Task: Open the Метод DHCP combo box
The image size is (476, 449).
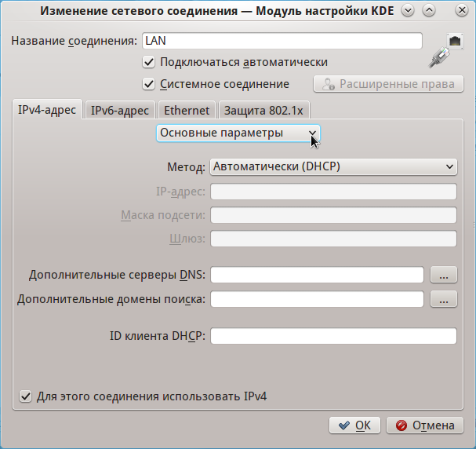Action: [333, 166]
